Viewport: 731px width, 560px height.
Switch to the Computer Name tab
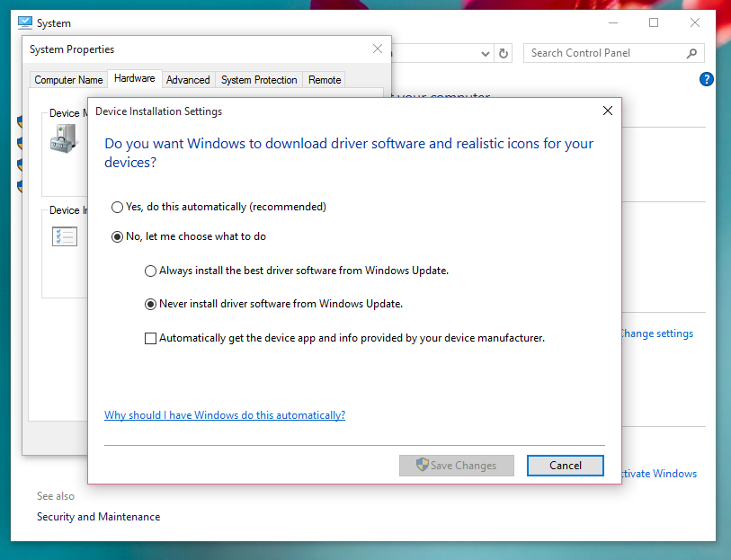coord(68,80)
